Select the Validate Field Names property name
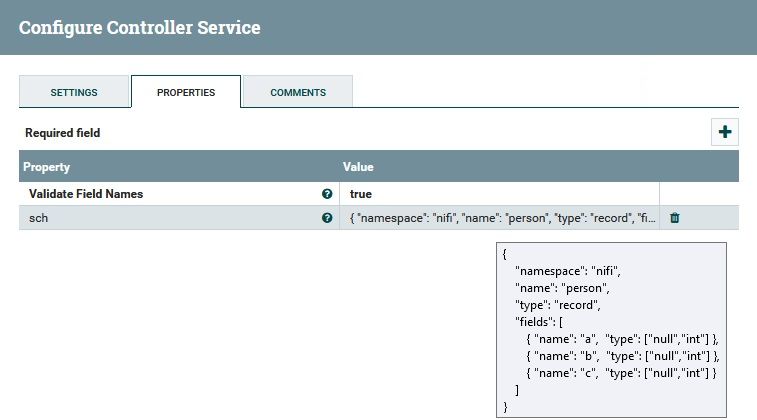The width and height of the screenshot is (757, 420). [x=85, y=194]
